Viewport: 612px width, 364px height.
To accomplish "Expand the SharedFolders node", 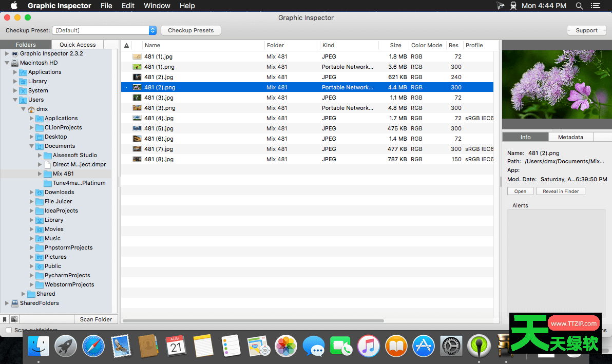I will pos(7,303).
